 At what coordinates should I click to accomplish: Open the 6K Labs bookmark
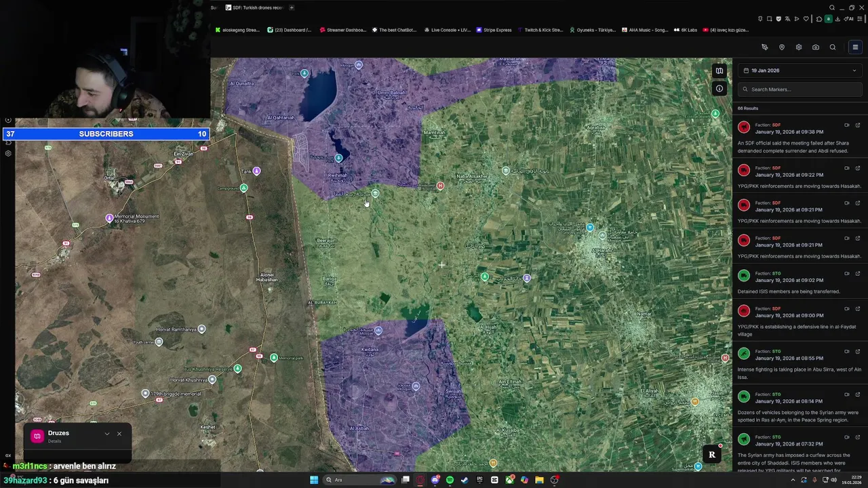coord(685,30)
